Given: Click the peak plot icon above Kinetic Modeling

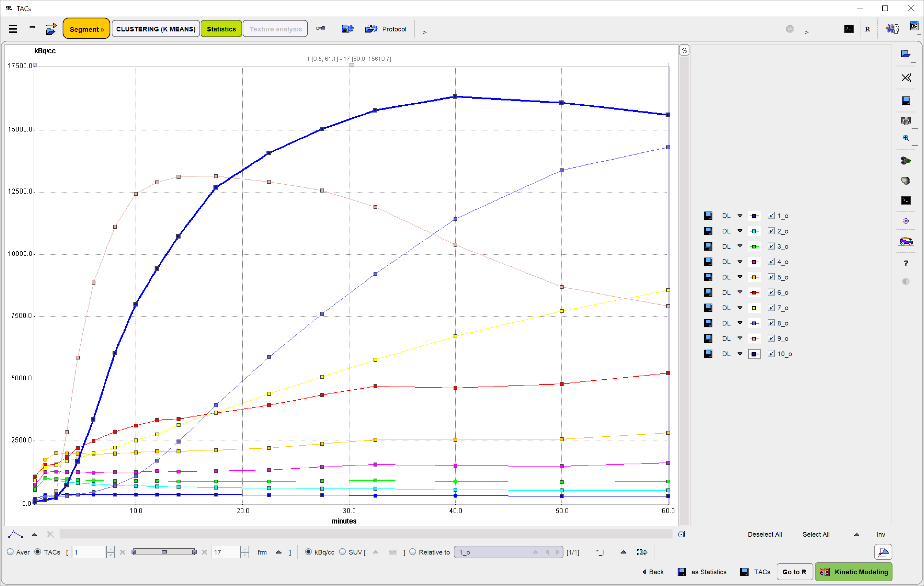Looking at the screenshot, I should (x=883, y=552).
